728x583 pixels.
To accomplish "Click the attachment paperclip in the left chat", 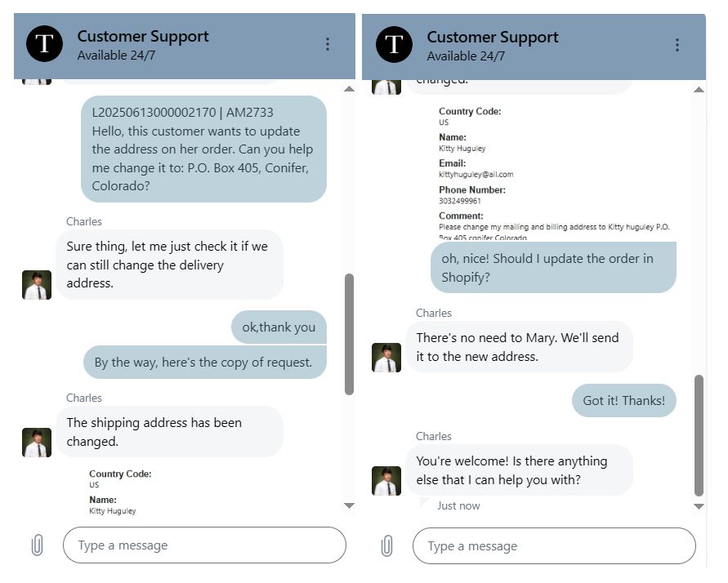I will point(38,545).
